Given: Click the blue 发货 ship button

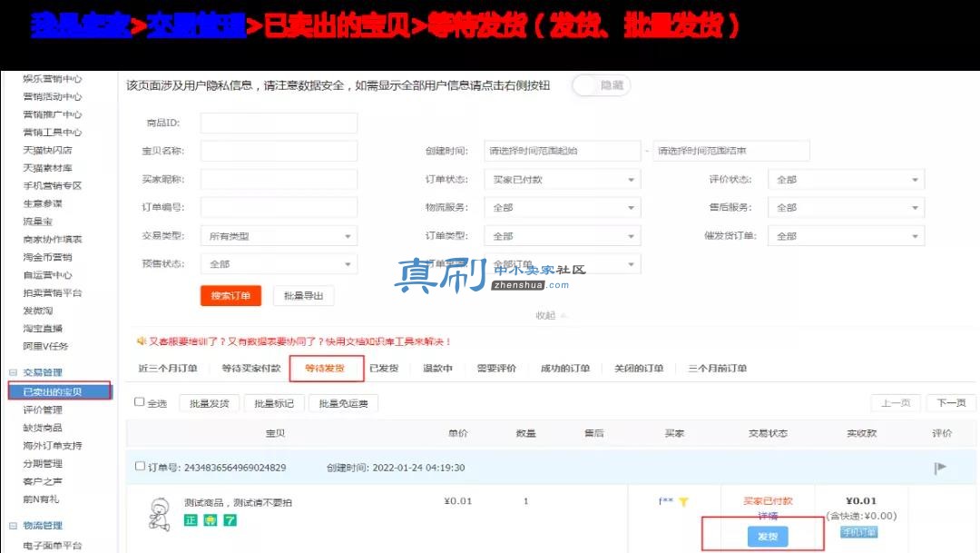Looking at the screenshot, I should [768, 537].
